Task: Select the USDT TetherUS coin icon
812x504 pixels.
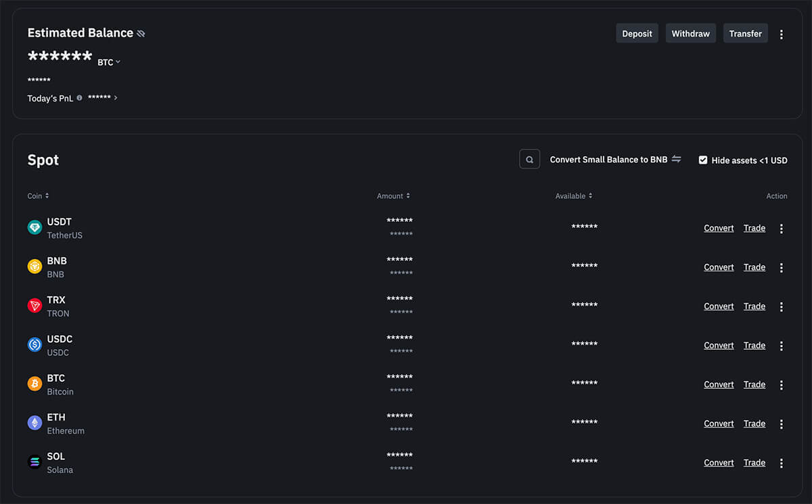Action: [x=35, y=227]
